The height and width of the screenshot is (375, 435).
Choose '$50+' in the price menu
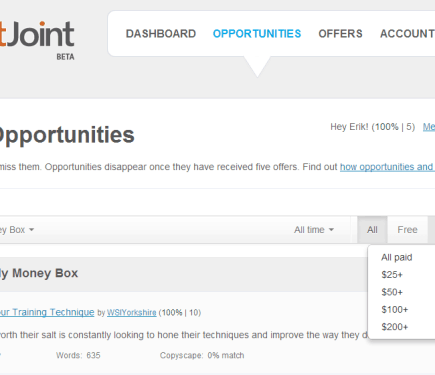point(392,292)
